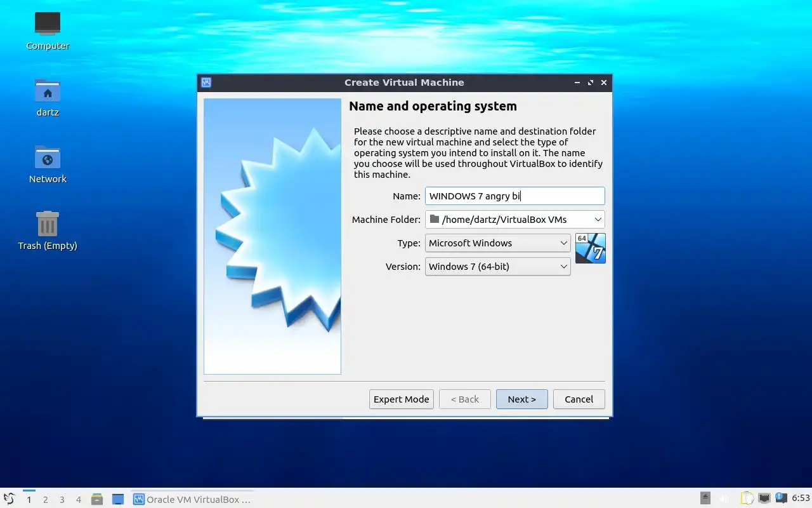Viewport: 812px width, 508px height.
Task: Click the disabled < Back button
Action: click(x=465, y=399)
